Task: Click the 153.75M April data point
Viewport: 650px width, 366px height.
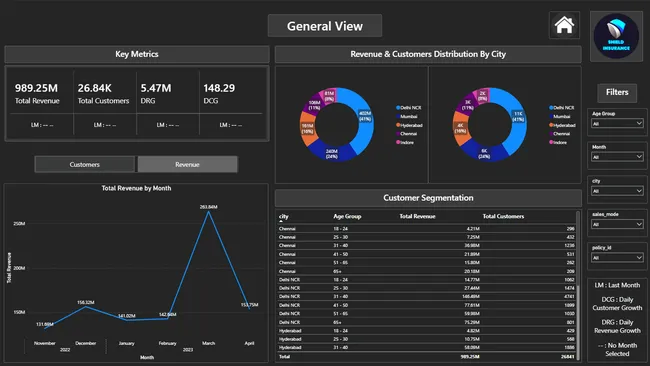Action: [249, 309]
